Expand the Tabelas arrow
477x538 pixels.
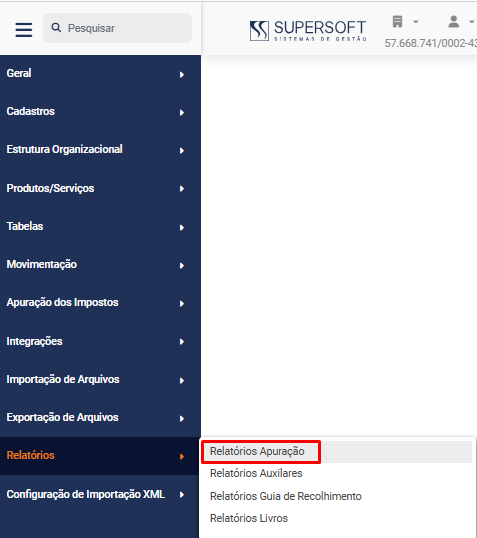coord(182,227)
